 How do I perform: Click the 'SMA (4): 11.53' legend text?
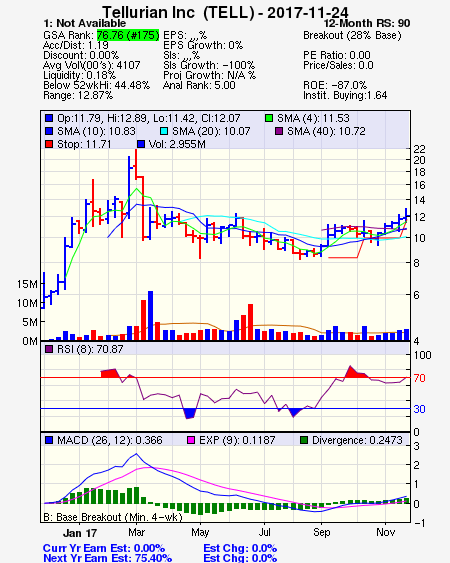tap(313, 118)
